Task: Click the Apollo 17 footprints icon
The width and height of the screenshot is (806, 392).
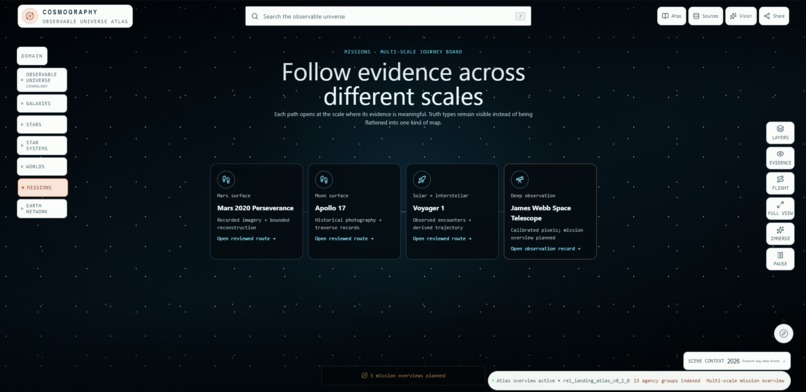Action: [323, 180]
